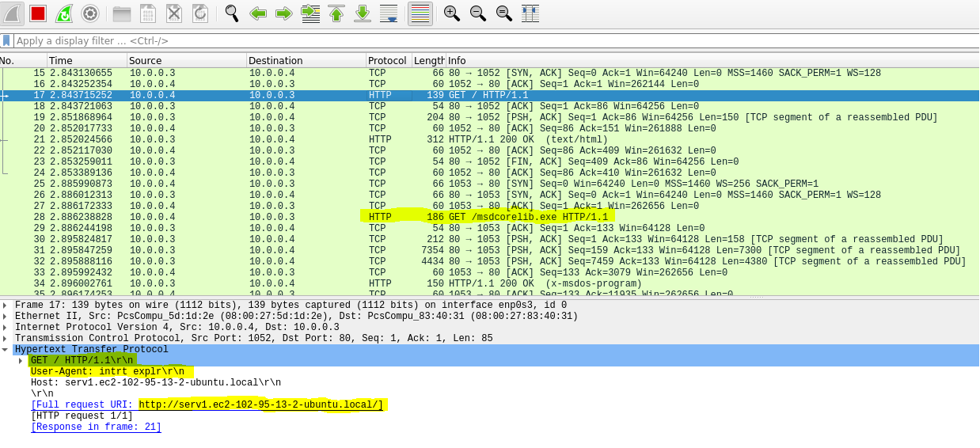Sort by Time column header
980x448 pixels.
[x=87, y=60]
